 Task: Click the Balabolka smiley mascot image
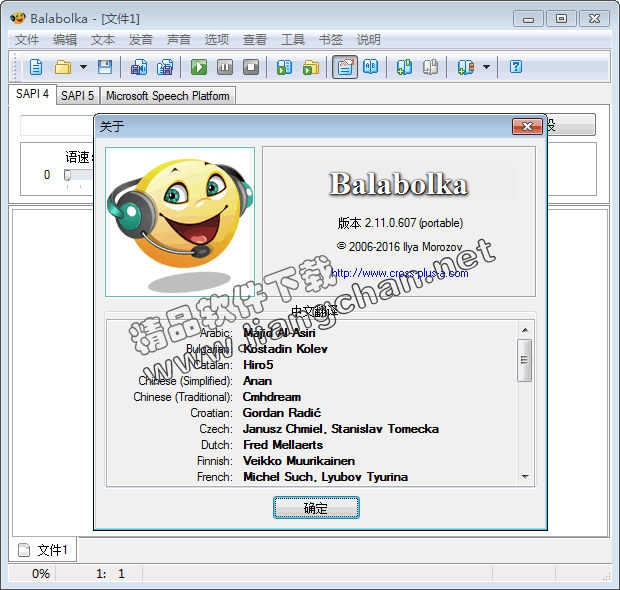click(x=180, y=222)
